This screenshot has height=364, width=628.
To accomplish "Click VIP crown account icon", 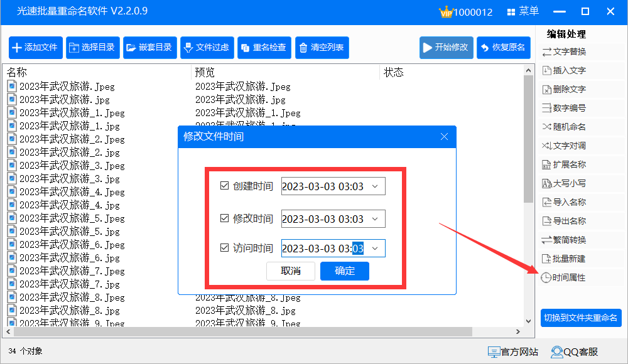I will 446,12.
